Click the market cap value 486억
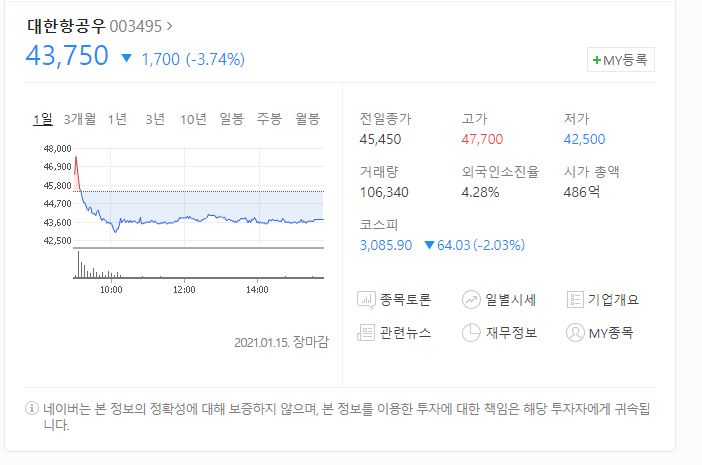702x465 pixels. point(582,192)
